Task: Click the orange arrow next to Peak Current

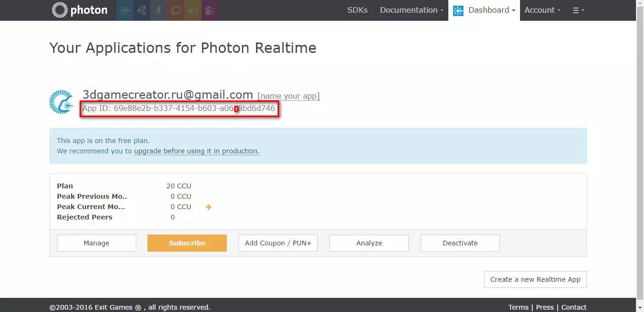Action: (208, 207)
